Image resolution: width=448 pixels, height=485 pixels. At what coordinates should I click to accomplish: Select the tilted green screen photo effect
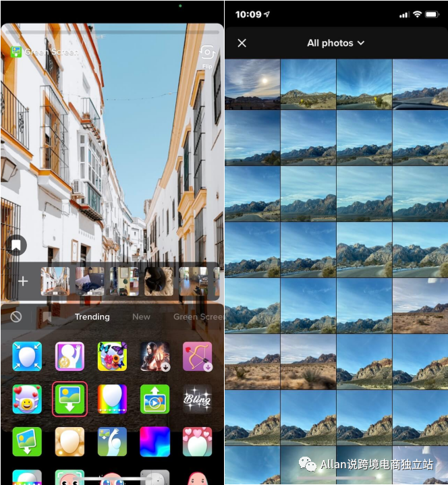pos(27,442)
